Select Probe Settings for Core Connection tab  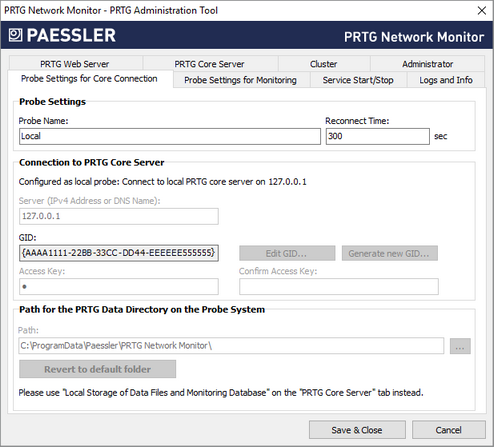point(89,79)
